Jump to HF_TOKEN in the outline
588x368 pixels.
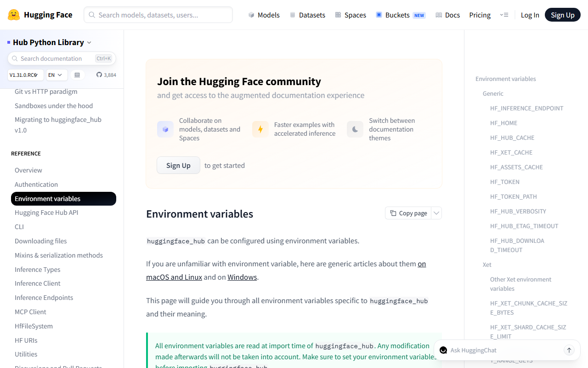click(x=505, y=182)
